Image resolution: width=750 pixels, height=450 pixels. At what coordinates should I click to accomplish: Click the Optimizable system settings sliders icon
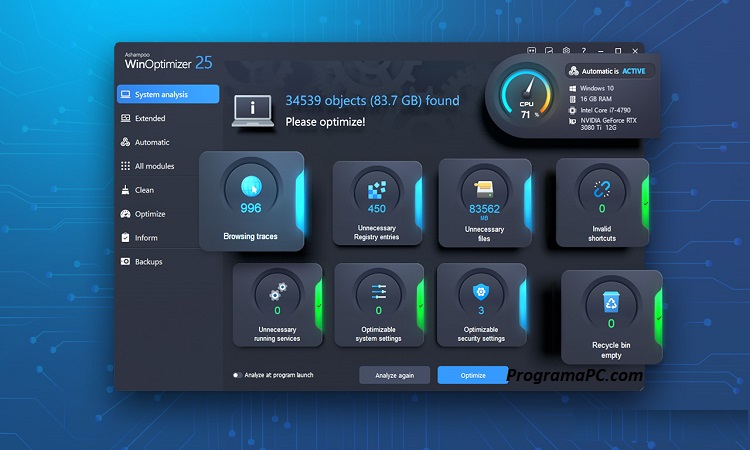click(379, 292)
